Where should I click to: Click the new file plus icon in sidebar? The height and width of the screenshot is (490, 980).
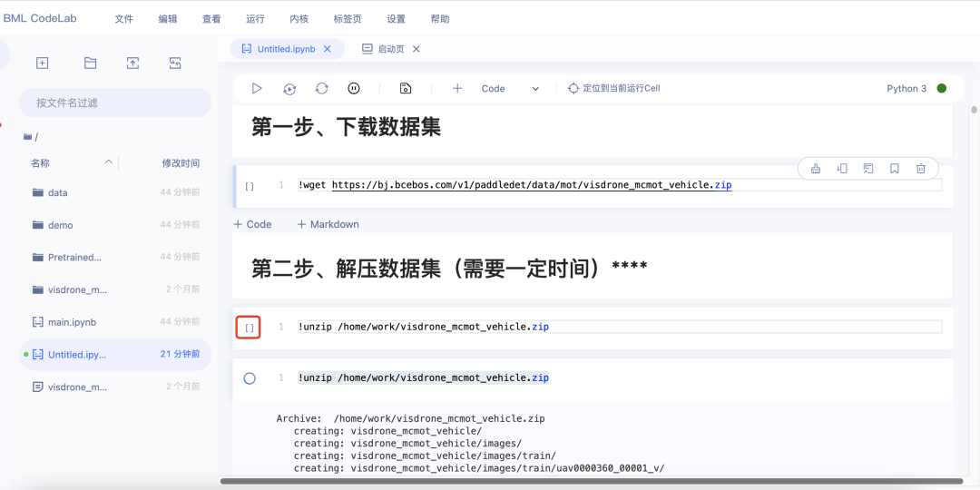tap(42, 63)
